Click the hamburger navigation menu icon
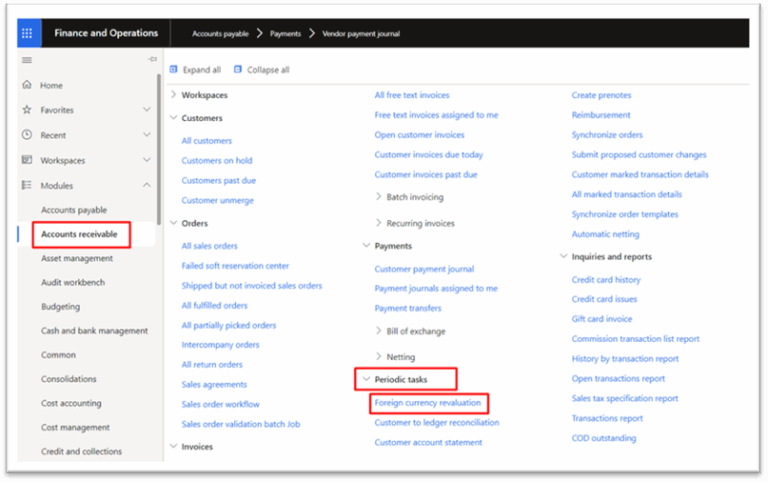 27,60
